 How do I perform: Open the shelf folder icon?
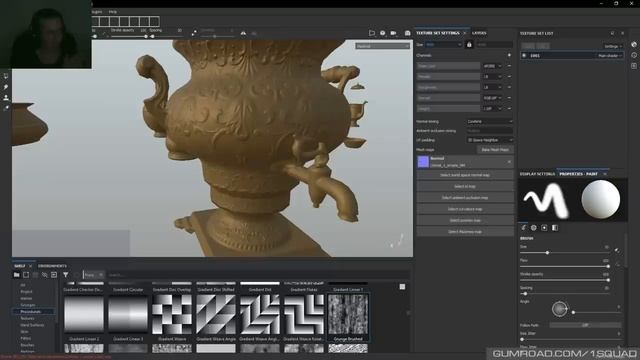[17, 275]
